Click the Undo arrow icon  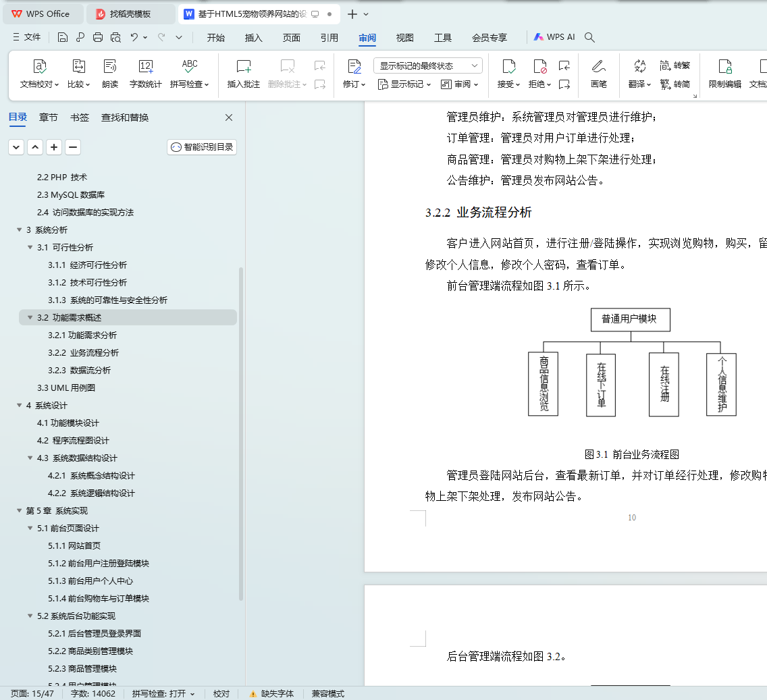tap(134, 37)
